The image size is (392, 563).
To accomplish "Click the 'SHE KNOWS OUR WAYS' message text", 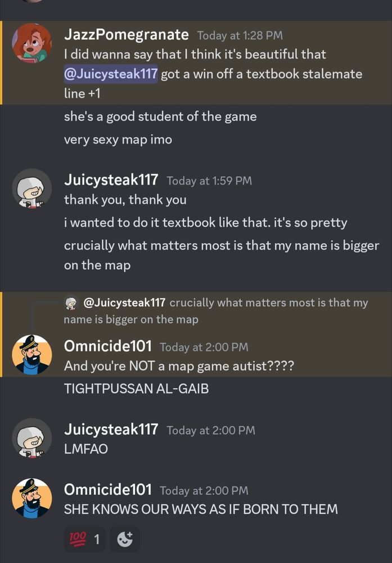I will 201,509.
